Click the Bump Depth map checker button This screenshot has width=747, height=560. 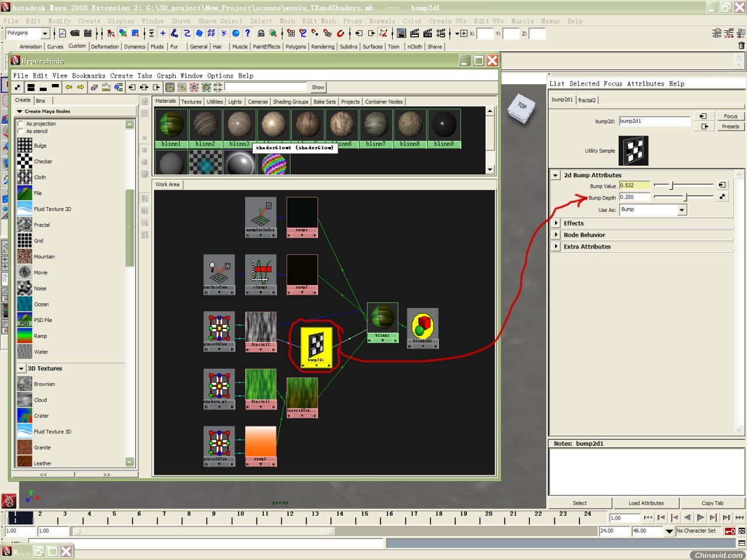tap(722, 197)
